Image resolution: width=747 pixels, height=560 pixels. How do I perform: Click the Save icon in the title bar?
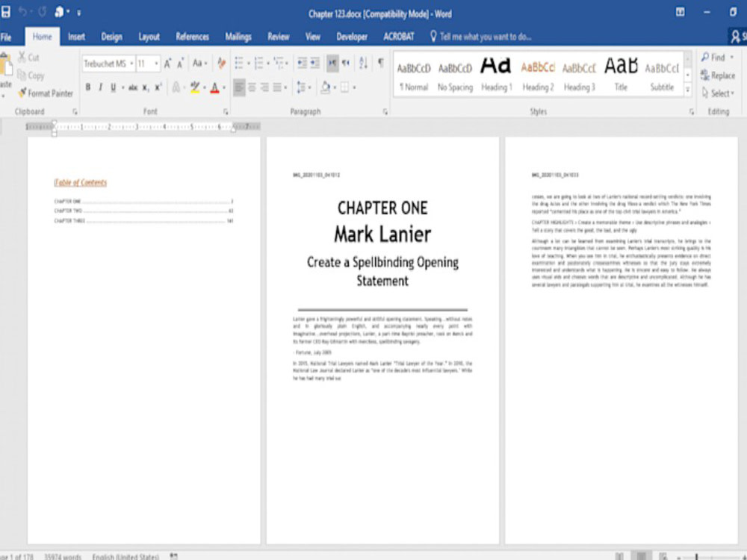click(5, 12)
